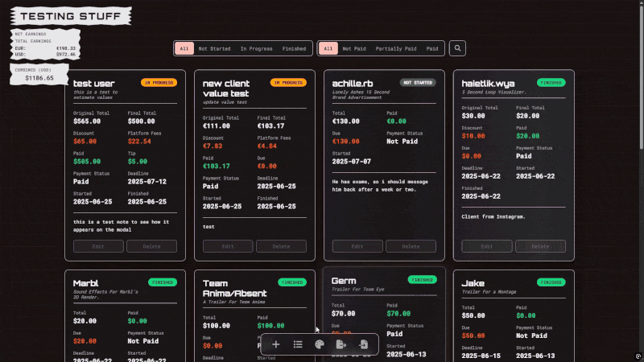644x362 pixels.
Task: Click the export file icon
Action: [341, 344]
